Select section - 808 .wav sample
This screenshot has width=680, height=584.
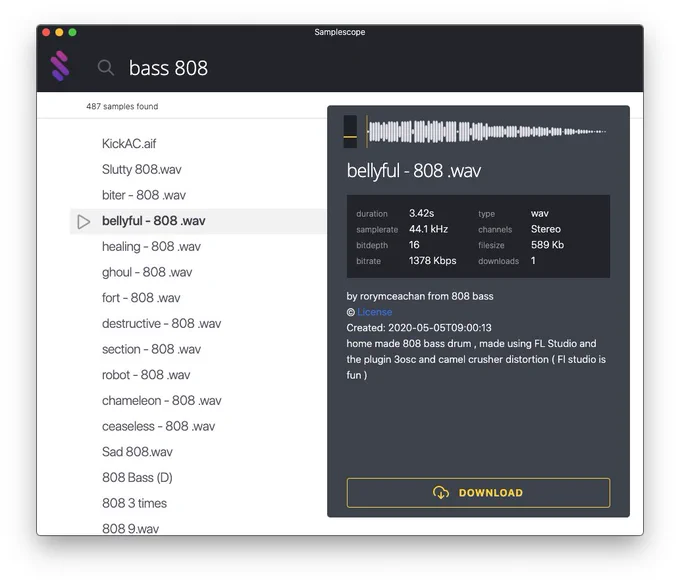151,349
